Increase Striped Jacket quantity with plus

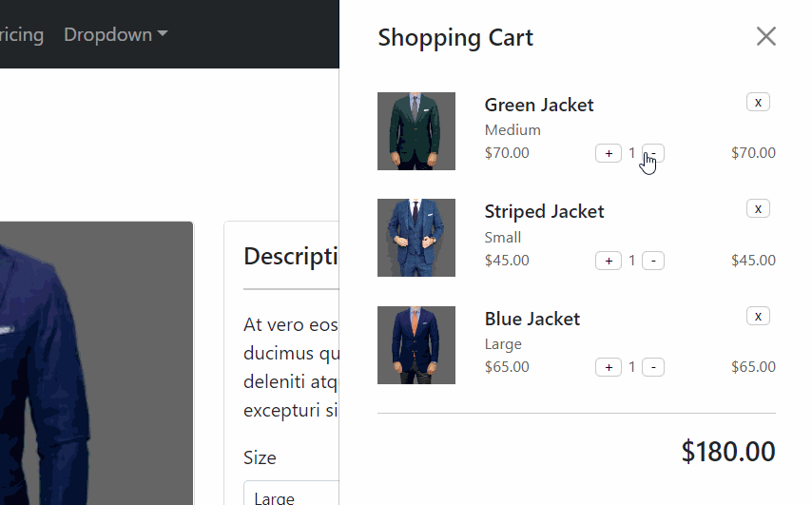609,261
